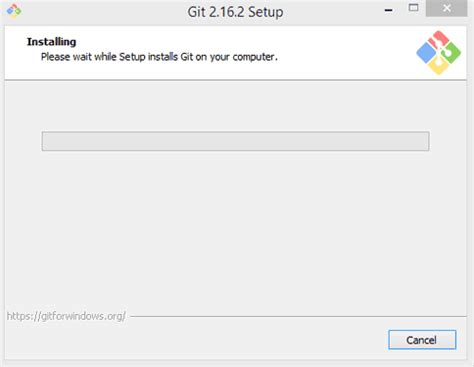Click the installation progress bar

235,141
